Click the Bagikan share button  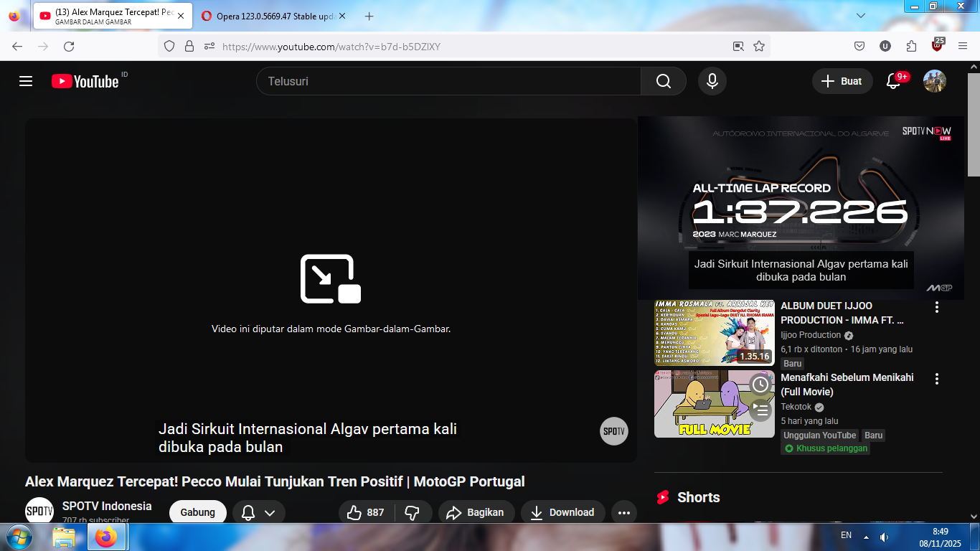coord(476,512)
